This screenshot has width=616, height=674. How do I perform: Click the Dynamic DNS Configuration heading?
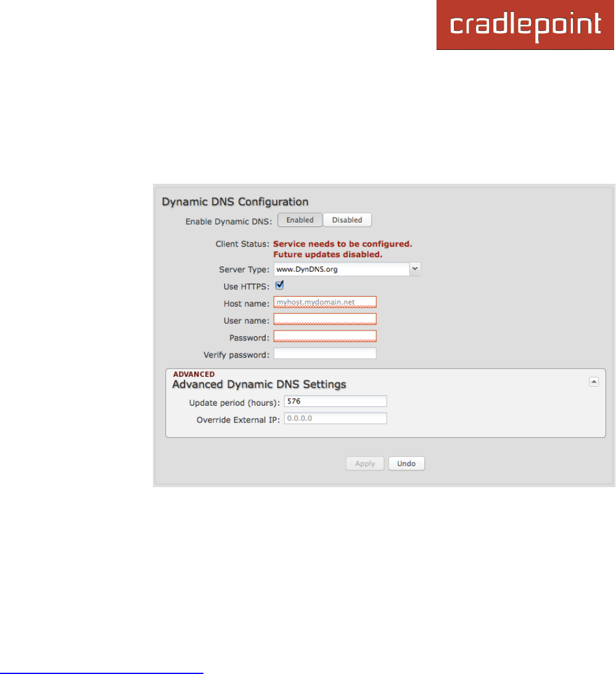click(x=235, y=202)
